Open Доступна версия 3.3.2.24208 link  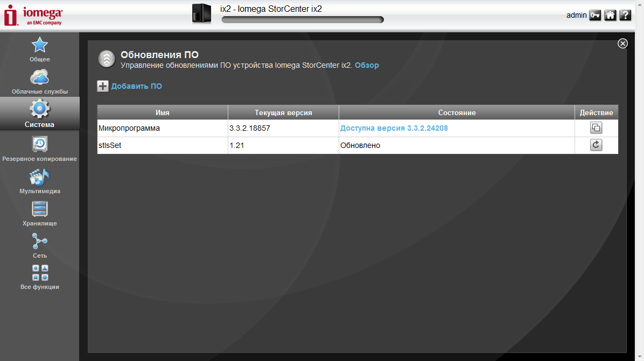(x=394, y=128)
